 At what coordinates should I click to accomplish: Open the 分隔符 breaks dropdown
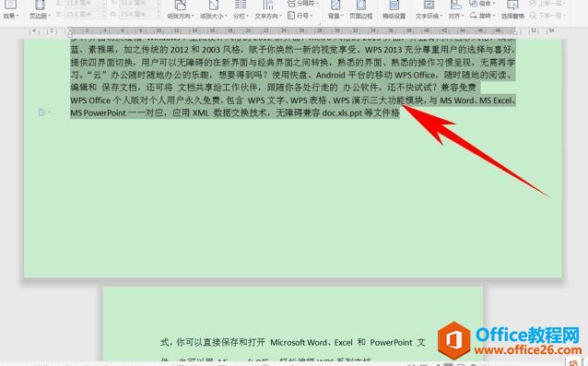[303, 4]
